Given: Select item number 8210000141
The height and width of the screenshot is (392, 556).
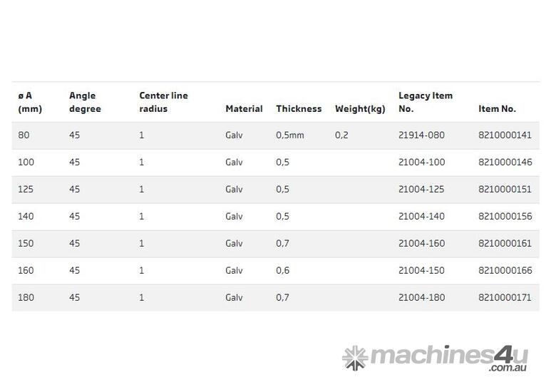Looking at the screenshot, I should coord(505,135).
